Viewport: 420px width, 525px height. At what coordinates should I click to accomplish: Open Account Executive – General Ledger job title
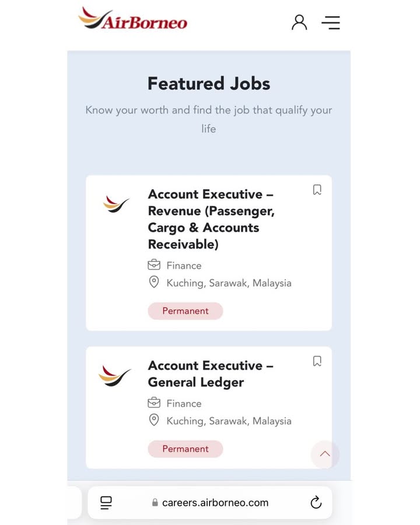(210, 374)
